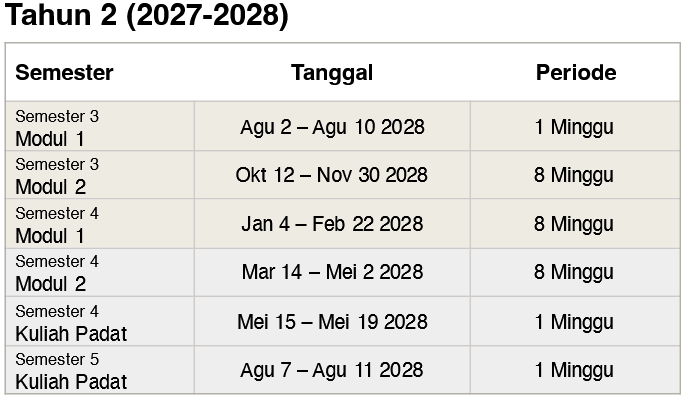This screenshot has width=691, height=402.
Task: Select the Semester 5 Kuliah Padat cell
Action: point(71,370)
